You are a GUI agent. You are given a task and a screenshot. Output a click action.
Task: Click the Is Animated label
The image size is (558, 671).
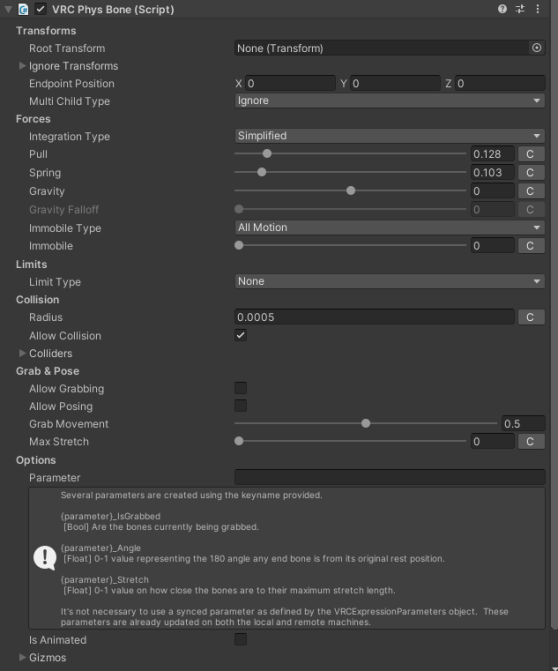(x=58, y=640)
